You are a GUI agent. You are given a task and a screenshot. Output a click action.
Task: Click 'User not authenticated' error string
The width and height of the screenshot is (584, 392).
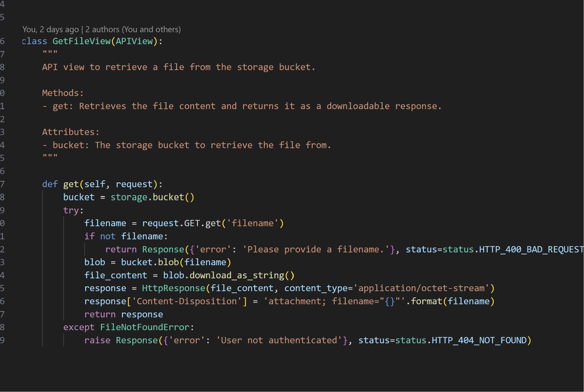click(279, 340)
